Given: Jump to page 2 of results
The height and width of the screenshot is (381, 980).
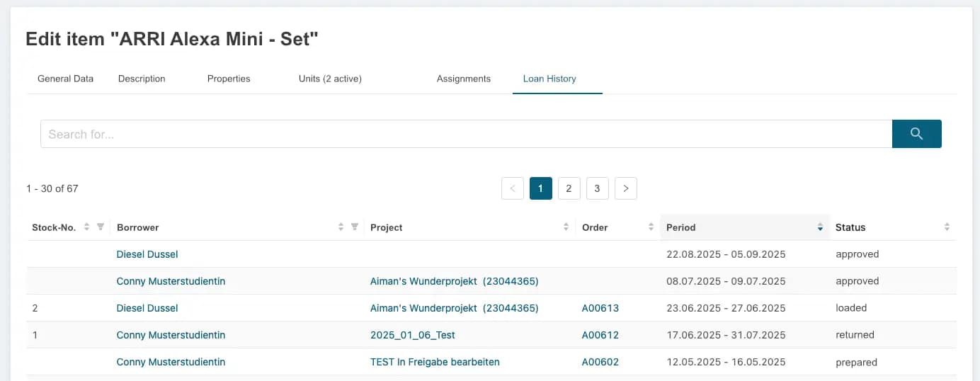Looking at the screenshot, I should 569,188.
